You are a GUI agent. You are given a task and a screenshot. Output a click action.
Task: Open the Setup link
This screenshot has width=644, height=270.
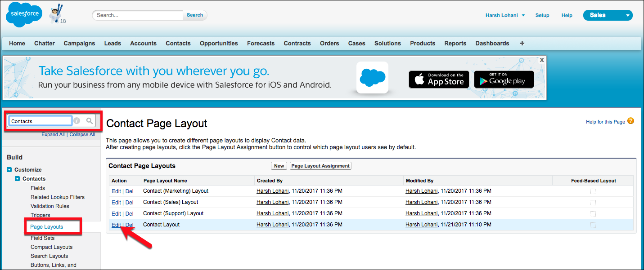[x=542, y=15]
